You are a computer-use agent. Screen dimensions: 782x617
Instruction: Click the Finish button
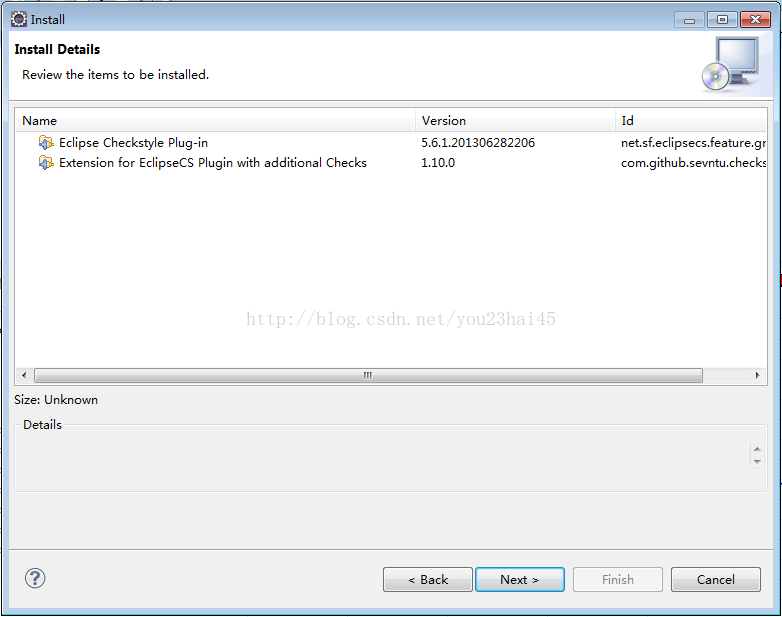(618, 580)
